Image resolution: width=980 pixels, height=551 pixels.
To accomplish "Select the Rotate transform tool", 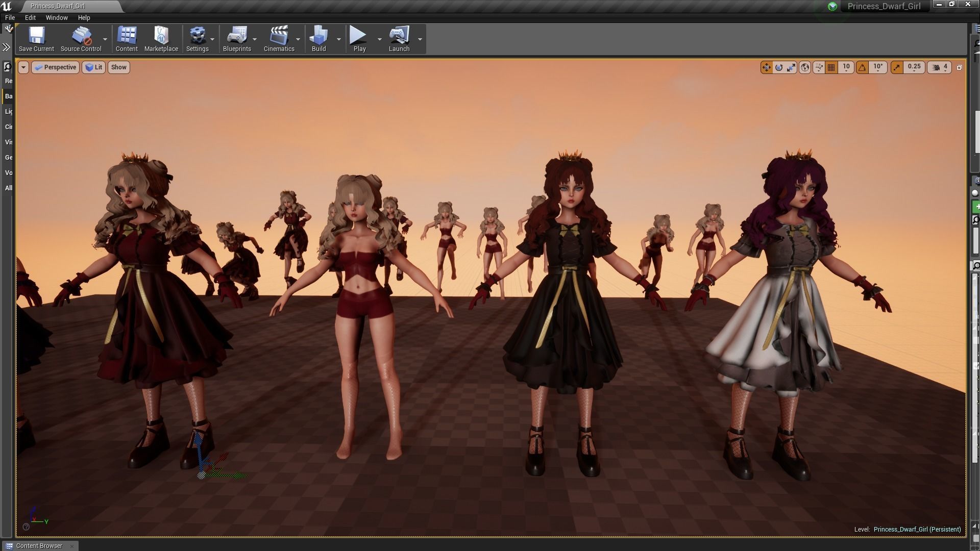I will 779,67.
